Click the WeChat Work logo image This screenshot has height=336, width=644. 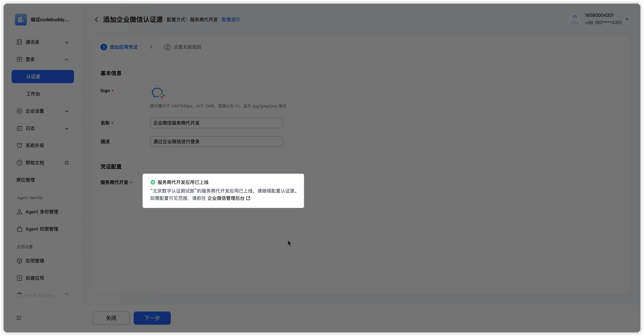tap(158, 93)
